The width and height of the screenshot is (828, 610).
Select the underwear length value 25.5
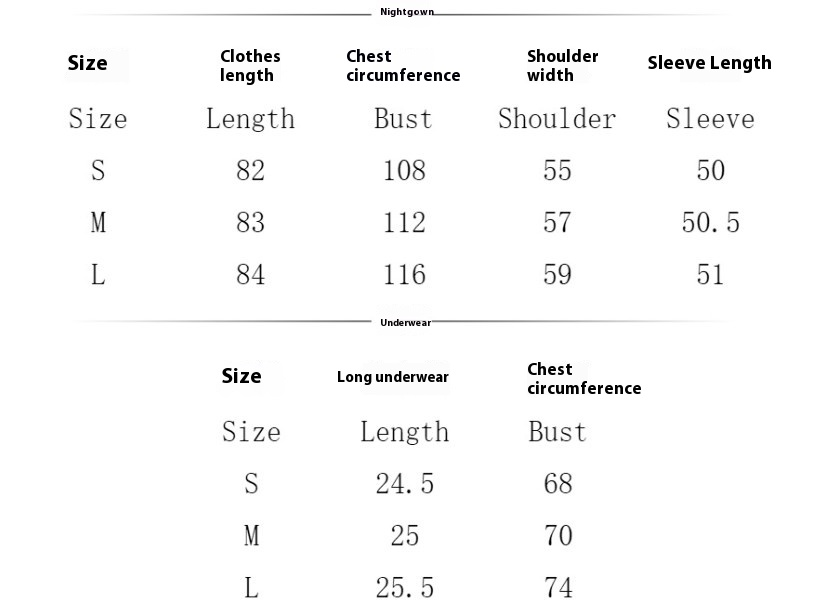[x=404, y=587]
